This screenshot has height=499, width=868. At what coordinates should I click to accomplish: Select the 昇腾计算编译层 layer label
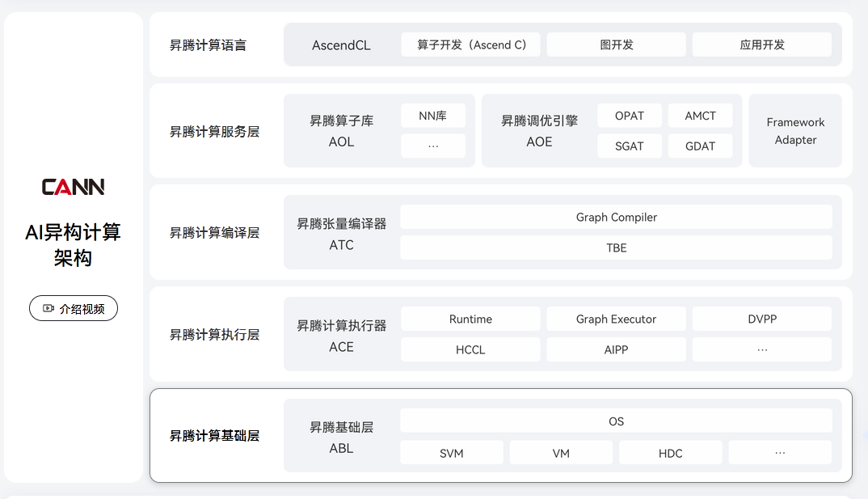tap(214, 233)
